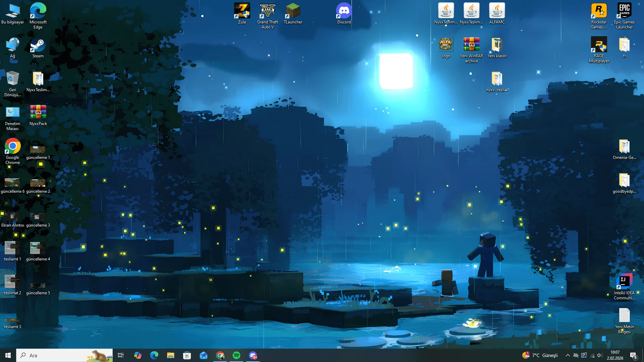This screenshot has height=362, width=644.
Task: Select the ALFAMC Java file
Action: pos(497,14)
